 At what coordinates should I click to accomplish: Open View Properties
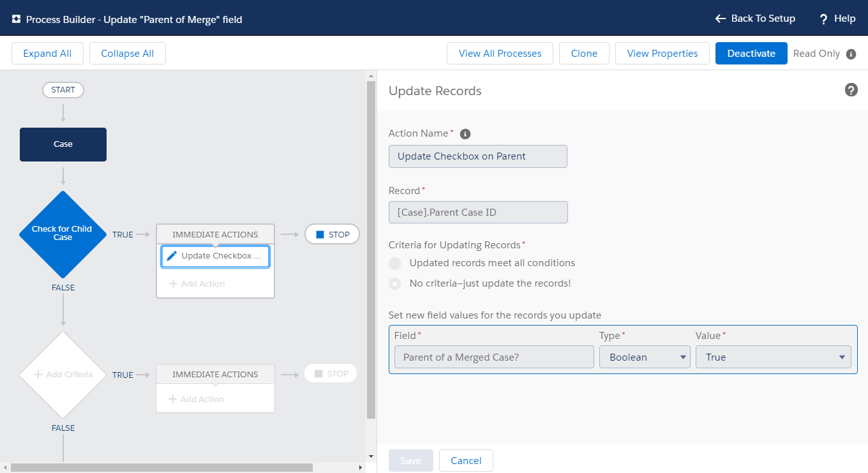(662, 54)
